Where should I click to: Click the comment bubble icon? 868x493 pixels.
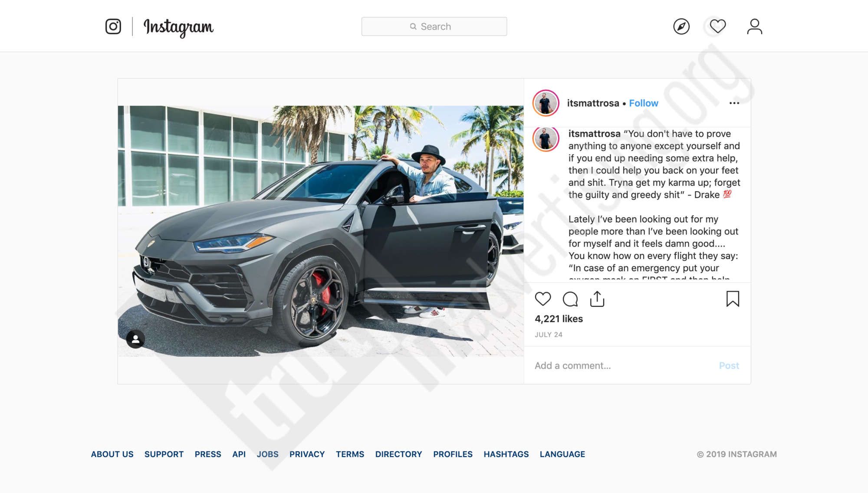pyautogui.click(x=570, y=299)
